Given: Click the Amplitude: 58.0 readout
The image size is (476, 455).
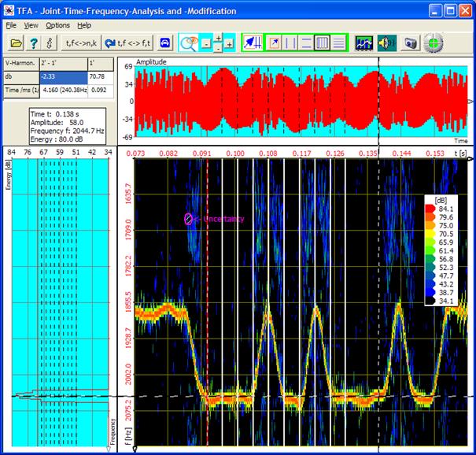Looking at the screenshot, I should coord(57,122).
